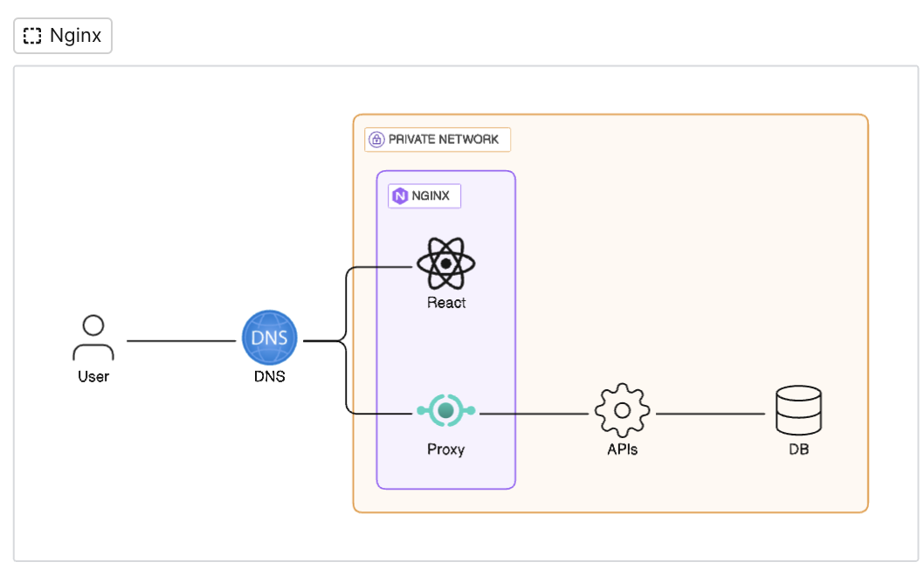Screen dimensions: 924x569
Task: Click the lock icon in Private Network label
Action: (x=376, y=140)
